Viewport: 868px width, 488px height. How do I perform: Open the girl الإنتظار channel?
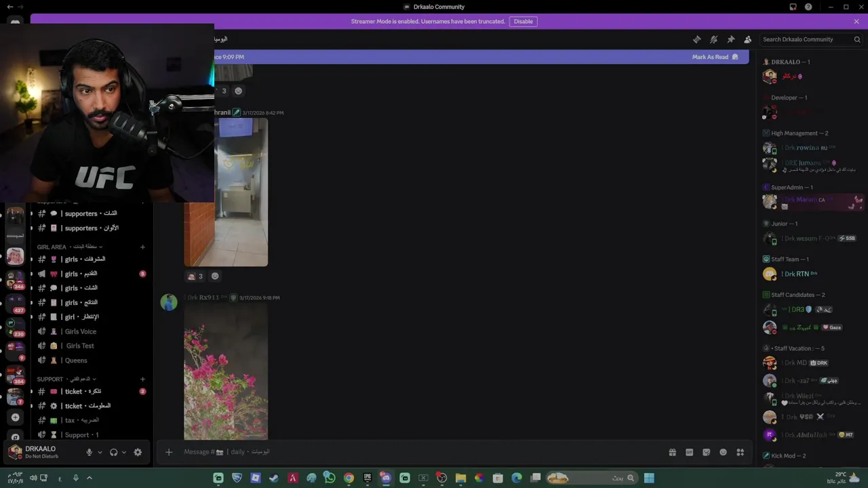click(x=90, y=317)
